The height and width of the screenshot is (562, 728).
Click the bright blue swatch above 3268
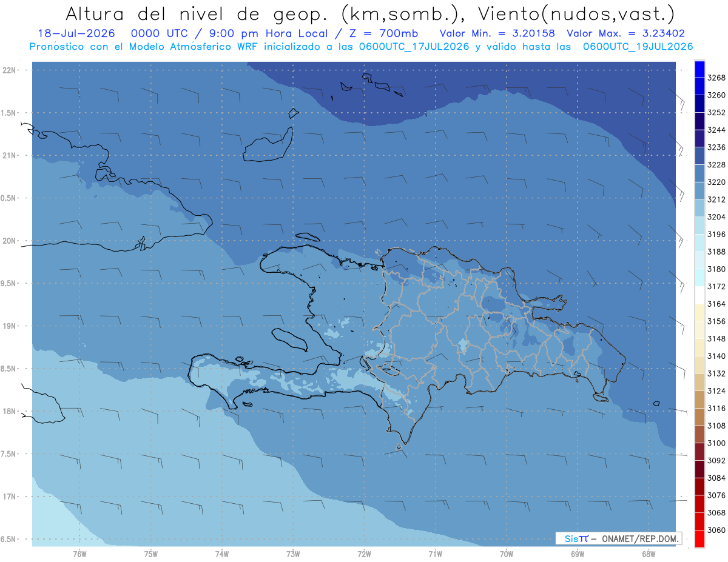tap(699, 69)
